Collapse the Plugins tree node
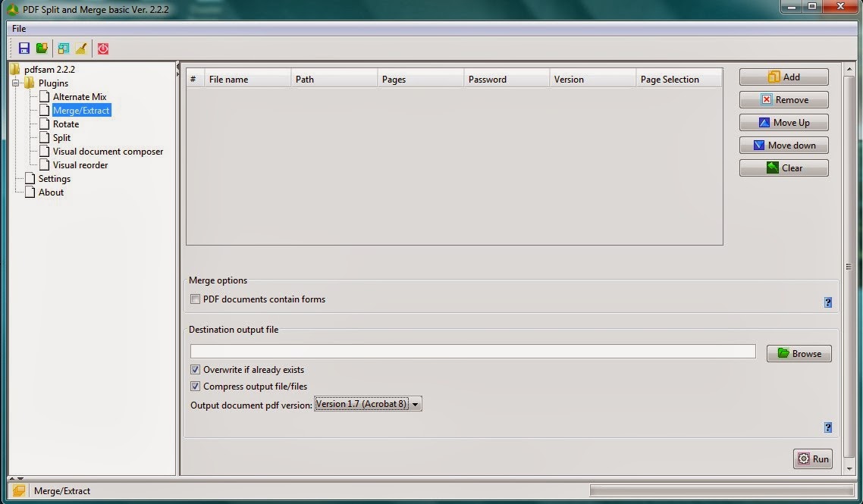This screenshot has width=863, height=504. [15, 83]
